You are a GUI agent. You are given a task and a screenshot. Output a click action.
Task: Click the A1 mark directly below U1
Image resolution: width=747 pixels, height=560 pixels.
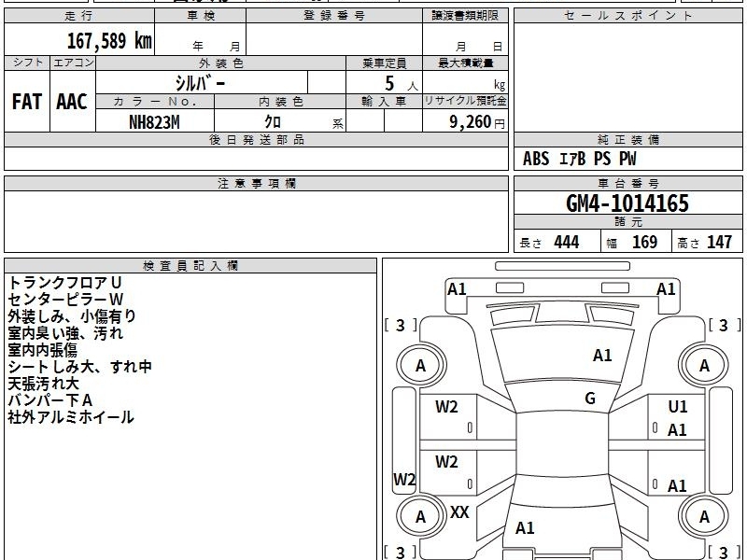pyautogui.click(x=677, y=430)
